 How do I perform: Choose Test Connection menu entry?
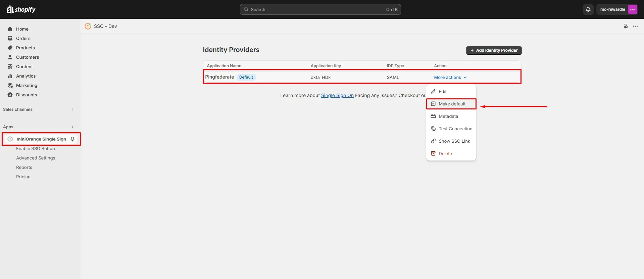[451, 129]
